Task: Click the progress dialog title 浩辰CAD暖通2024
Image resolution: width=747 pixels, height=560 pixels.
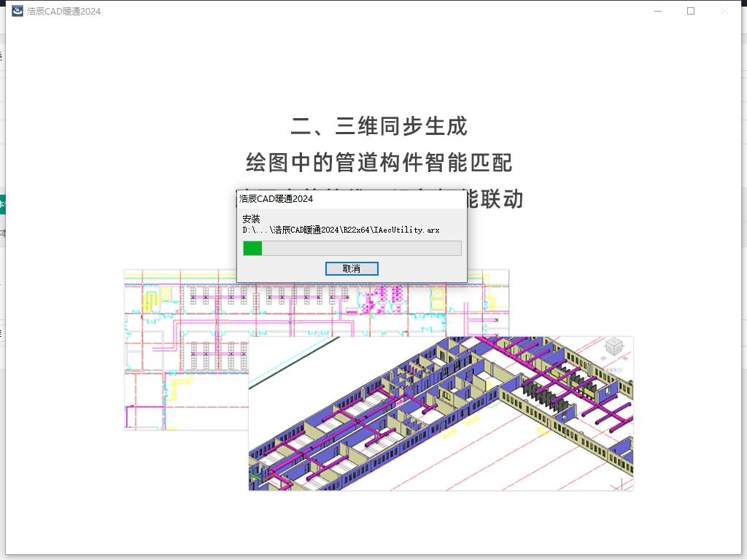Action: pos(276,198)
